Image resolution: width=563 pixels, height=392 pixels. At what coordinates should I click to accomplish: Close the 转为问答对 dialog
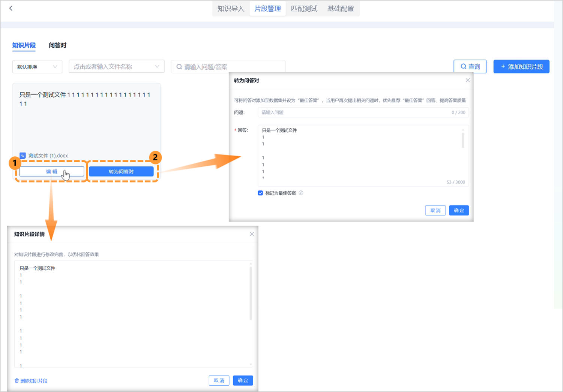(x=467, y=80)
